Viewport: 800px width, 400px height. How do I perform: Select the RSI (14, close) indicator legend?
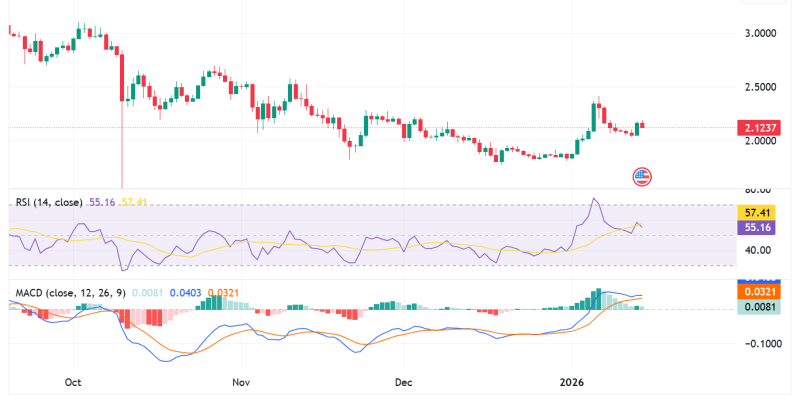tap(49, 202)
